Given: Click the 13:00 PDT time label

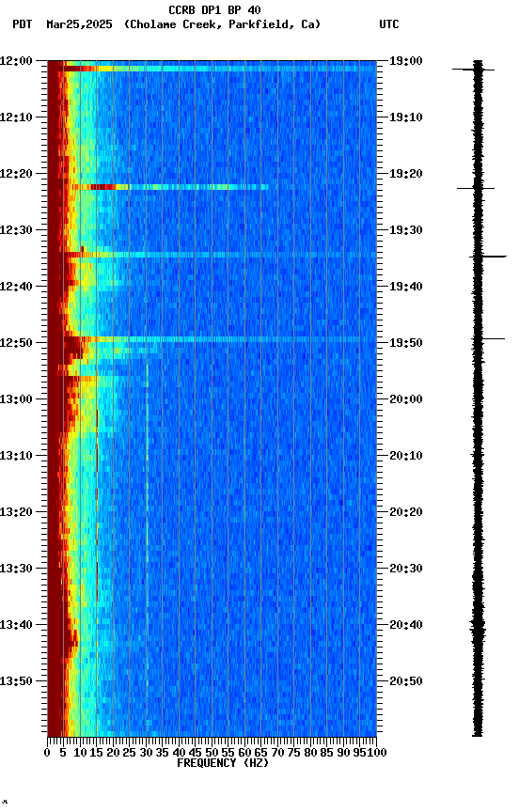Looking at the screenshot, I should (16, 399).
